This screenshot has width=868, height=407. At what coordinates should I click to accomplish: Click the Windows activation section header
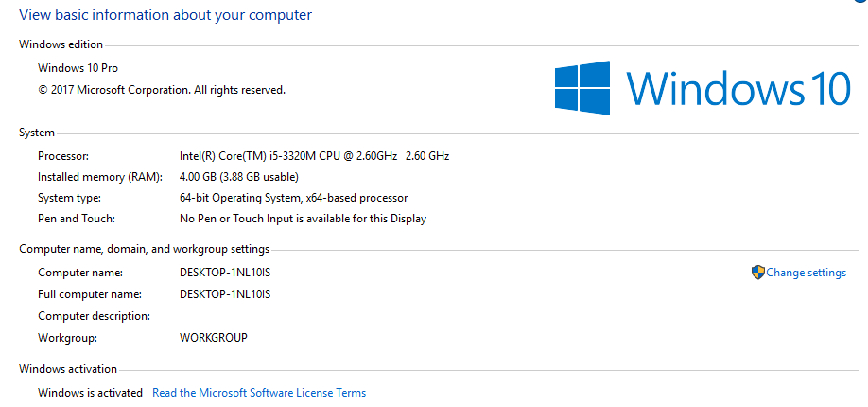[68, 369]
